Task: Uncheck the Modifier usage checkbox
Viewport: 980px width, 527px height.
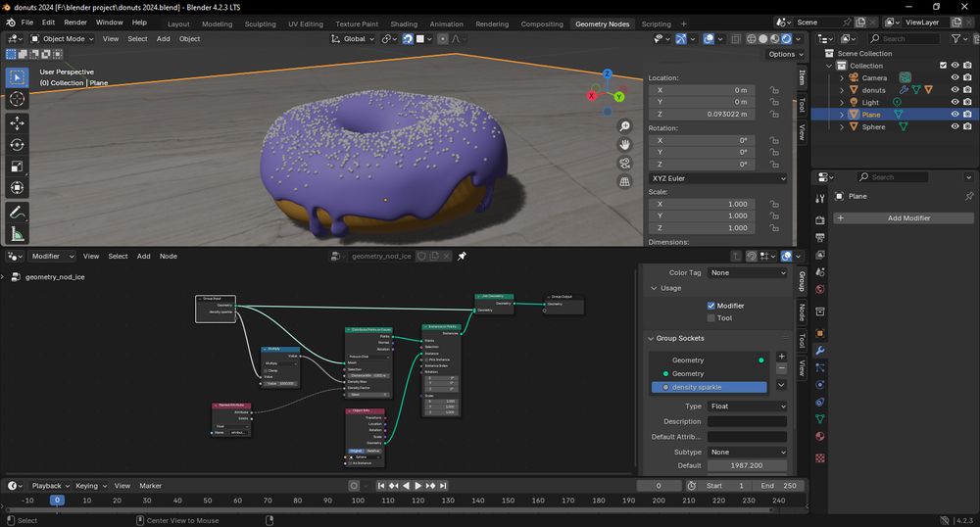Action: (711, 306)
